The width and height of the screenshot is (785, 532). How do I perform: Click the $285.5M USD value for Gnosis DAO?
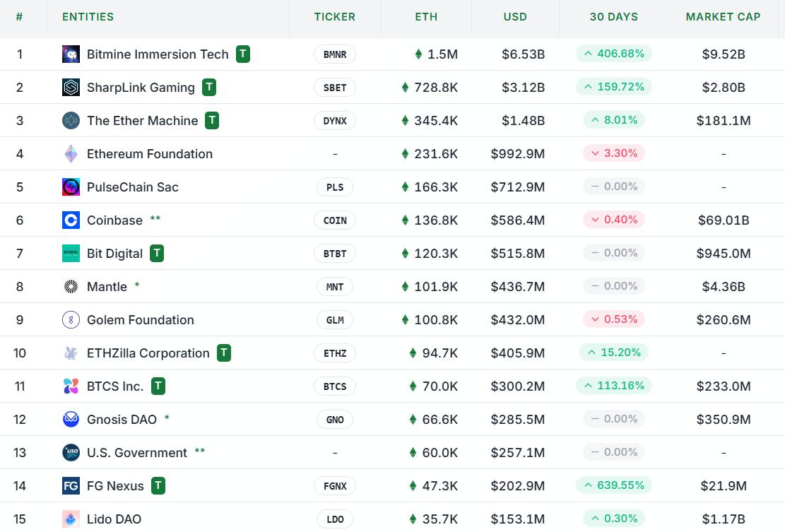click(x=518, y=420)
